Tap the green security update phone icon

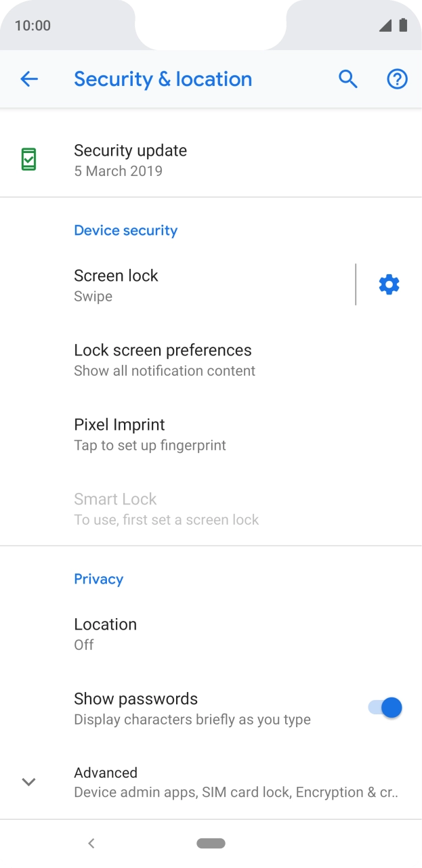[x=28, y=160]
